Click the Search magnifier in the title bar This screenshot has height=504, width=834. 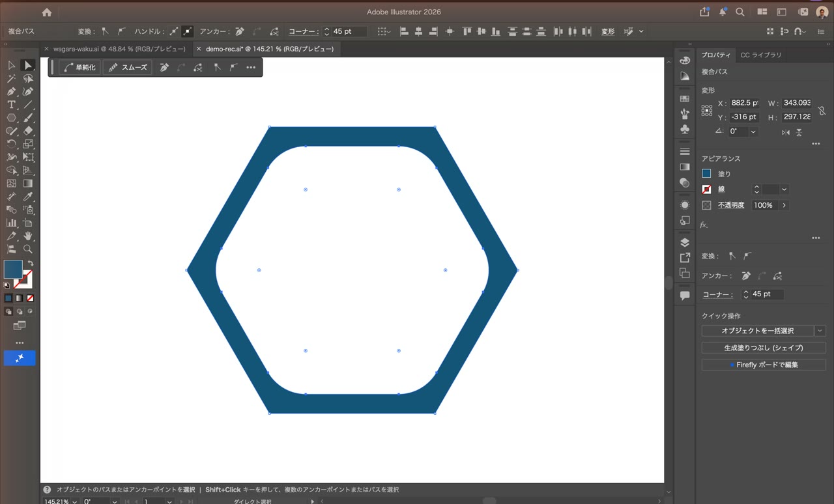740,12
